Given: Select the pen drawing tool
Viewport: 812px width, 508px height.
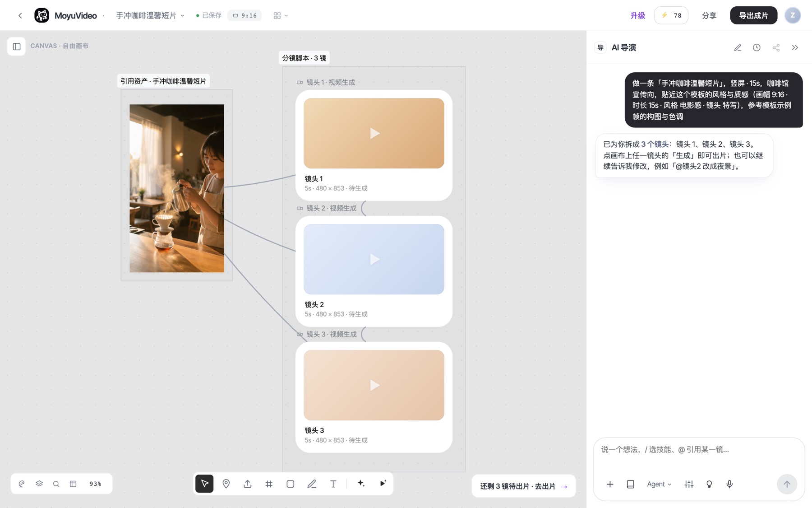Looking at the screenshot, I should tap(312, 484).
